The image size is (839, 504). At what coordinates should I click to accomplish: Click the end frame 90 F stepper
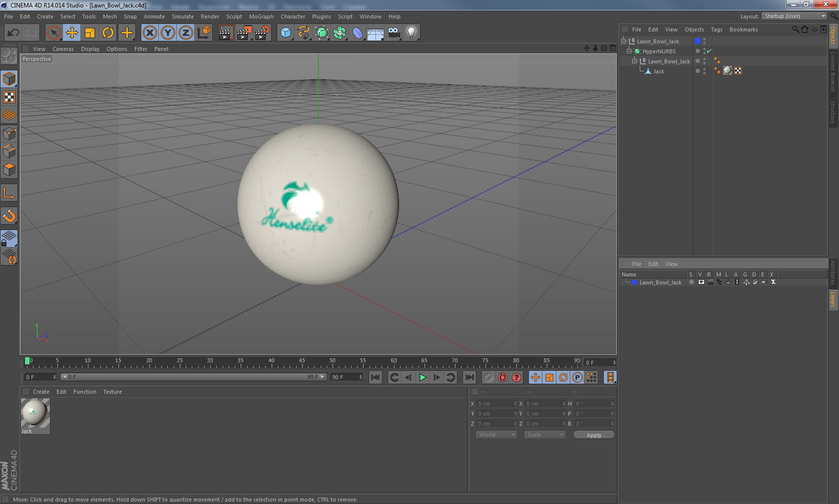pyautogui.click(x=361, y=377)
